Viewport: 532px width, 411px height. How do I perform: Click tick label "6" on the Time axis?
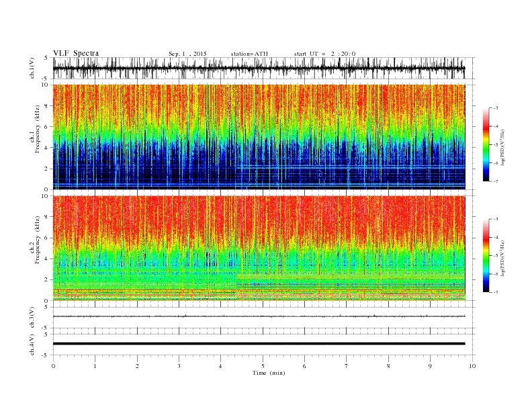tap(304, 366)
